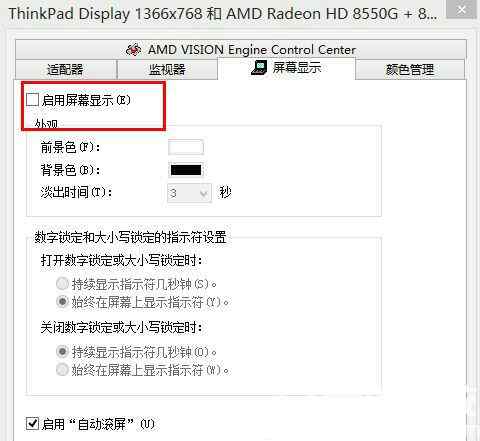
Task: Expand the 淡出时间 seconds dropdown
Action: click(x=189, y=193)
